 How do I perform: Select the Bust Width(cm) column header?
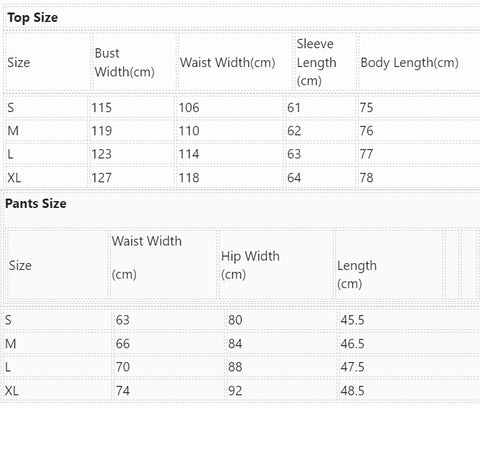124,62
